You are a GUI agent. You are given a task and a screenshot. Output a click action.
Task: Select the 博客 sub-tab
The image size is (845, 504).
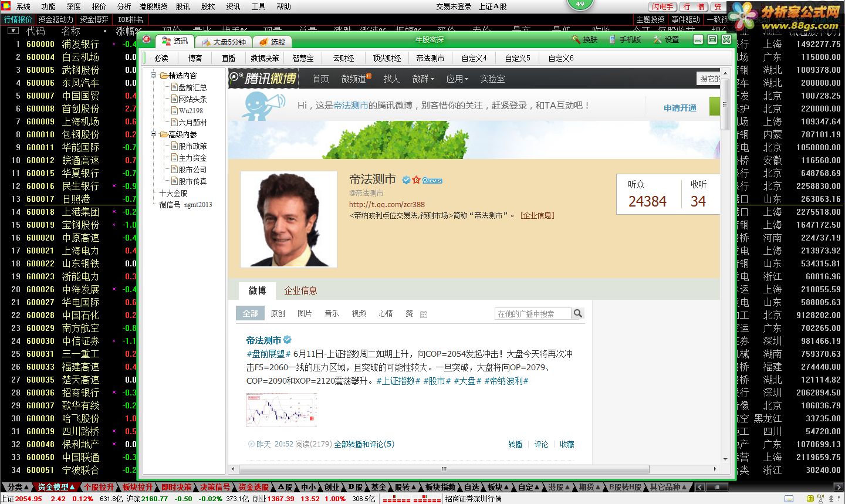[x=195, y=58]
